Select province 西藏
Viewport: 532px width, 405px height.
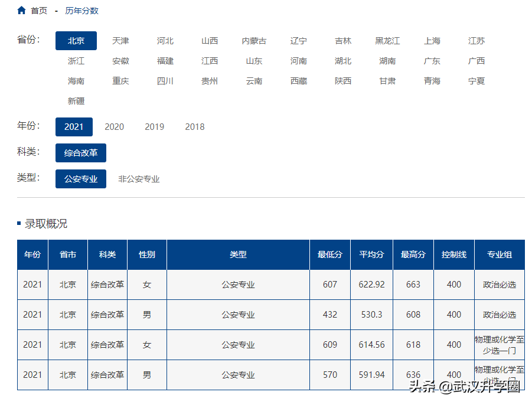coord(299,81)
